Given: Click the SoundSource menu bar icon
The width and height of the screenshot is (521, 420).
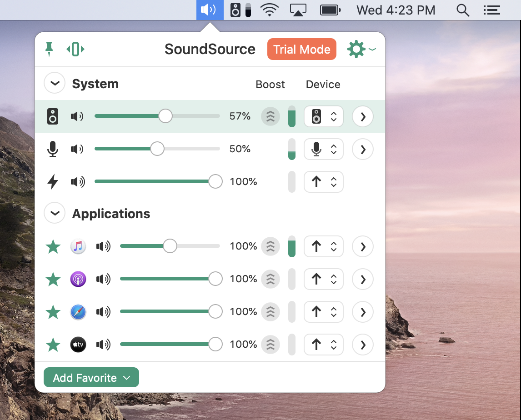Looking at the screenshot, I should (x=210, y=10).
